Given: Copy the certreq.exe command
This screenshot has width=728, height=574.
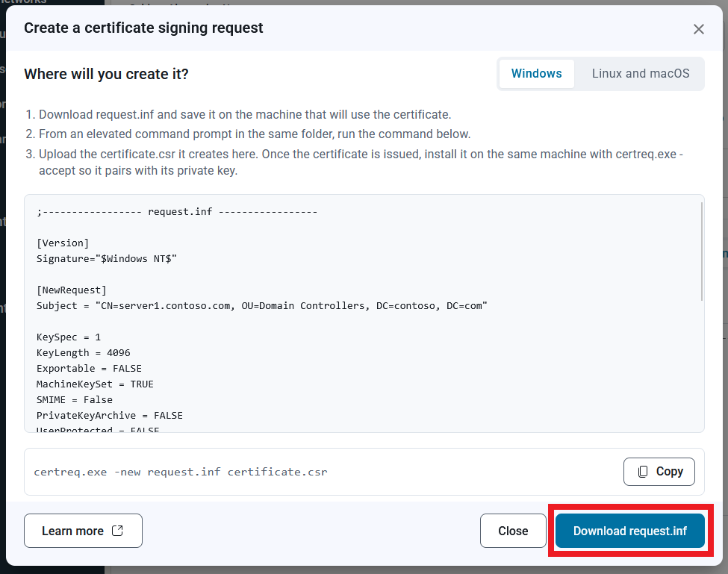Looking at the screenshot, I should click(x=659, y=472).
